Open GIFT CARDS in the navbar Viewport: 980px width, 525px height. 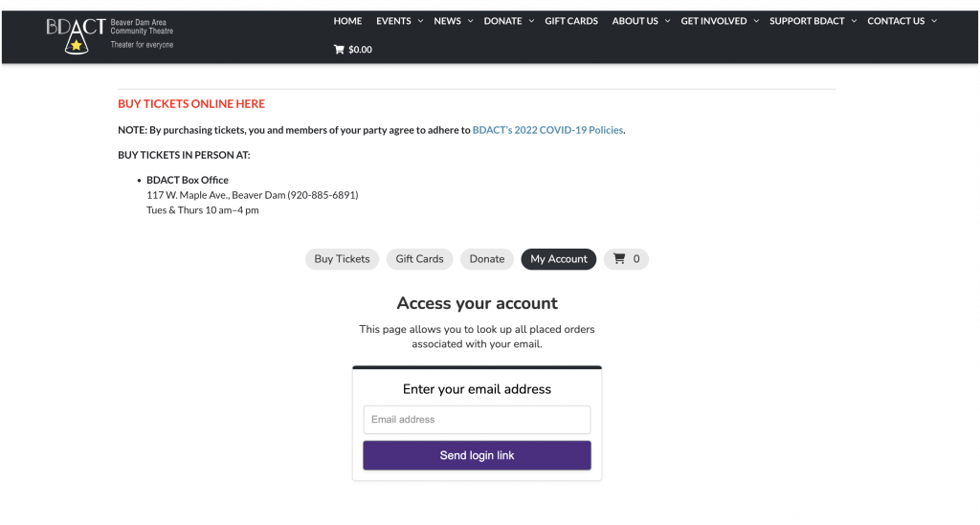[x=571, y=21]
